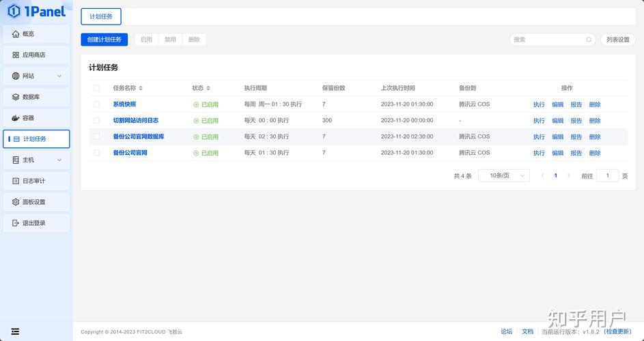Click the 主机 server icon
The image size is (644, 341).
click(16, 160)
